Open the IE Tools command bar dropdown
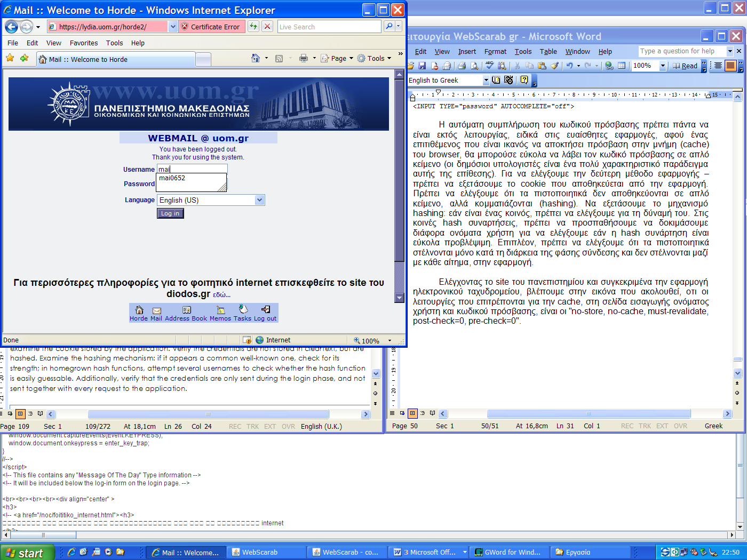 374,58
